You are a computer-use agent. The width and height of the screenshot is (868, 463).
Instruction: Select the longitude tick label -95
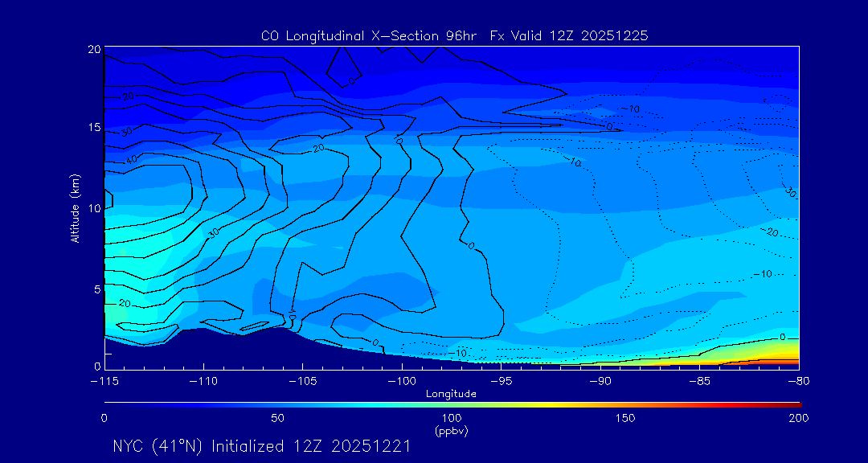[501, 382]
